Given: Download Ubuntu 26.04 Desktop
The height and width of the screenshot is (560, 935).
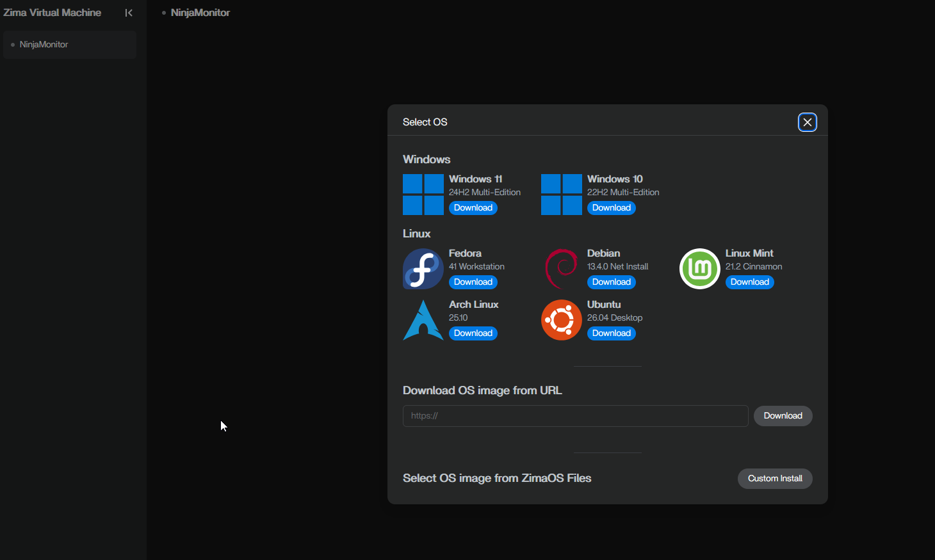Looking at the screenshot, I should click(612, 333).
